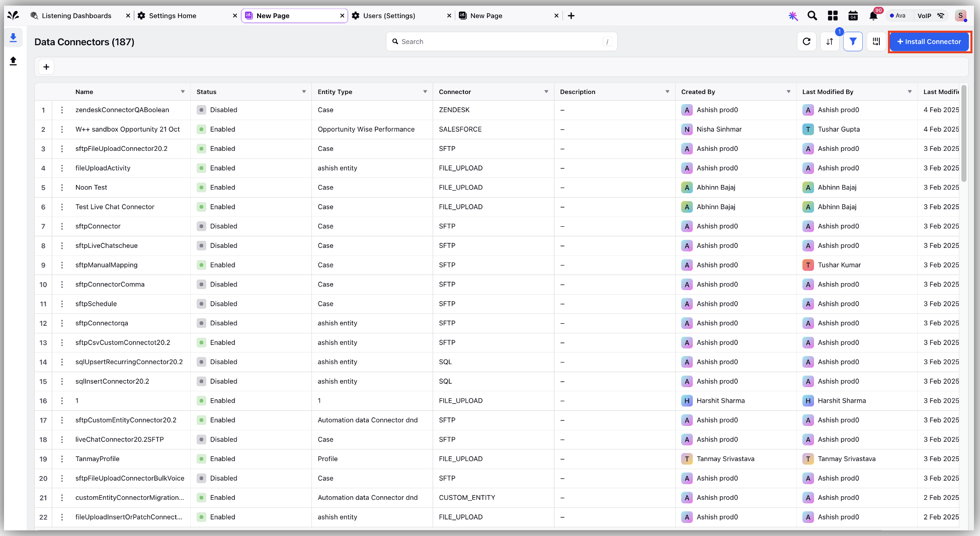Click the Ava status button
The width and height of the screenshot is (980, 536).
coord(898,16)
